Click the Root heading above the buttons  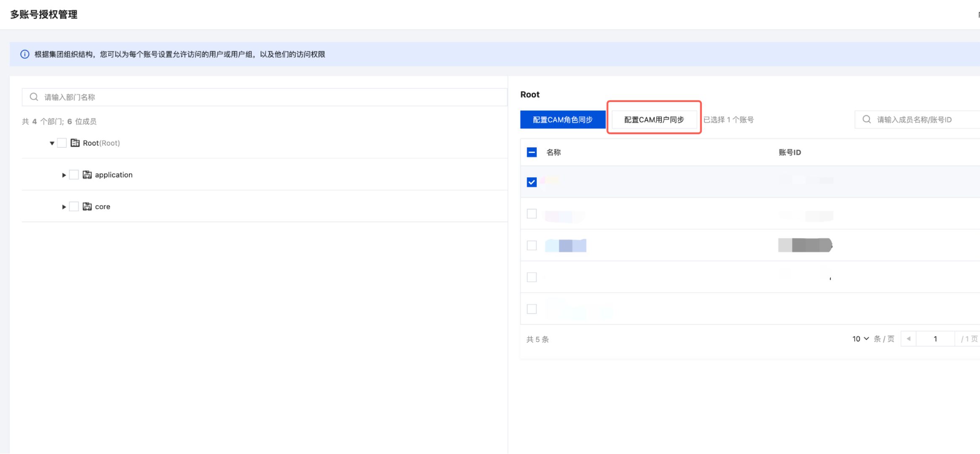(530, 94)
